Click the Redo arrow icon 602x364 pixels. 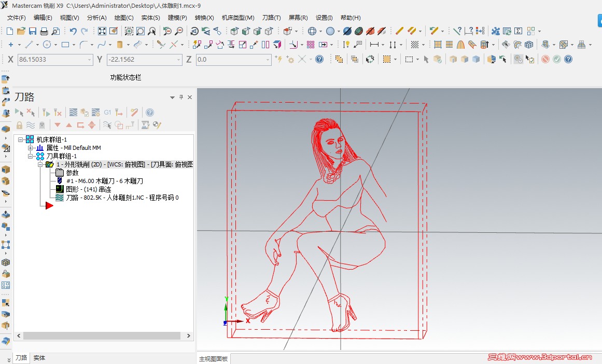85,31
